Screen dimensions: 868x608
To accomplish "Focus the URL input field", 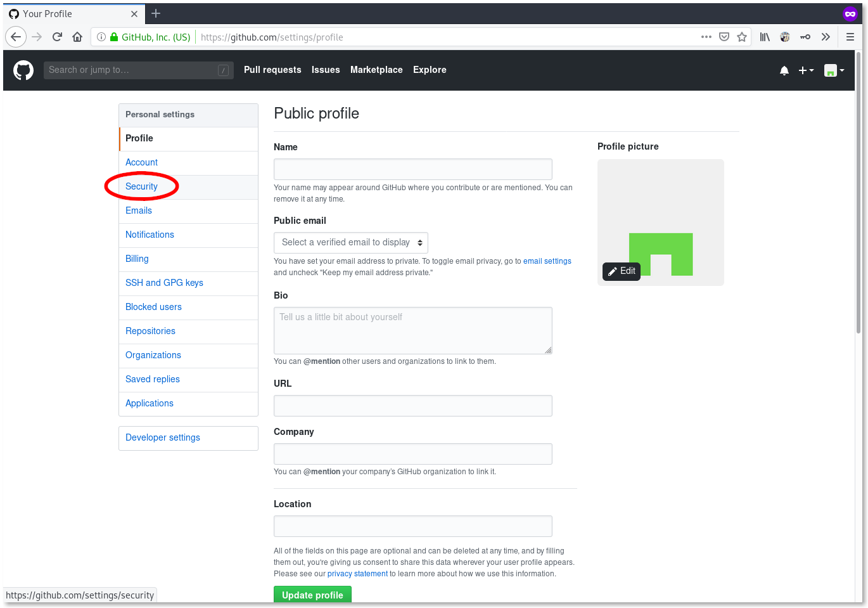I will point(413,406).
